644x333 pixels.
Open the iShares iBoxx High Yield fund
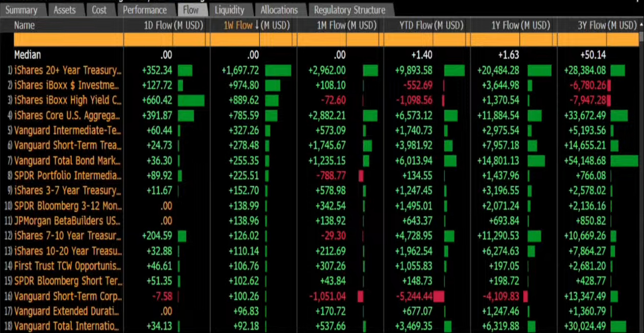coord(68,100)
